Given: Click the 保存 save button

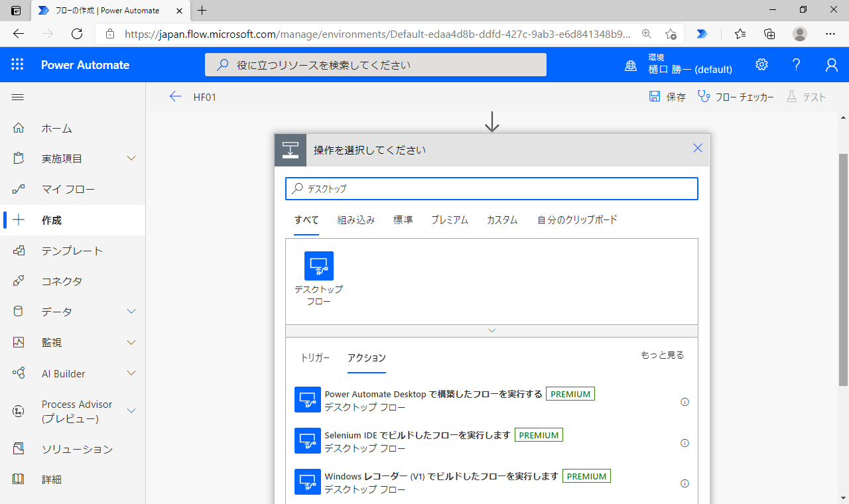Looking at the screenshot, I should pyautogui.click(x=667, y=97).
